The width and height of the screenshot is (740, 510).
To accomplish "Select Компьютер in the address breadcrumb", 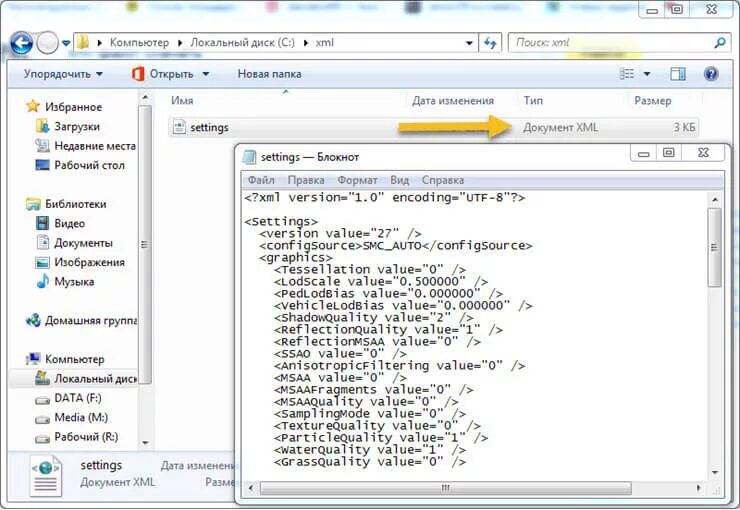I will pyautogui.click(x=139, y=42).
